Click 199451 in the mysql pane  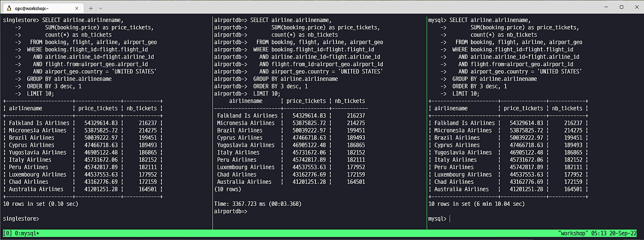[x=573, y=138]
